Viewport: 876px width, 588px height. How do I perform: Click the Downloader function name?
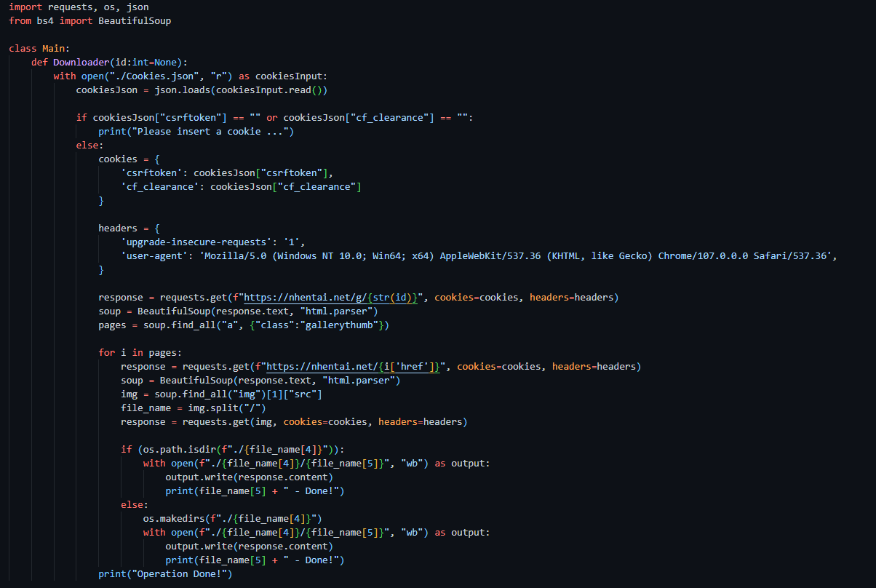tap(80, 62)
